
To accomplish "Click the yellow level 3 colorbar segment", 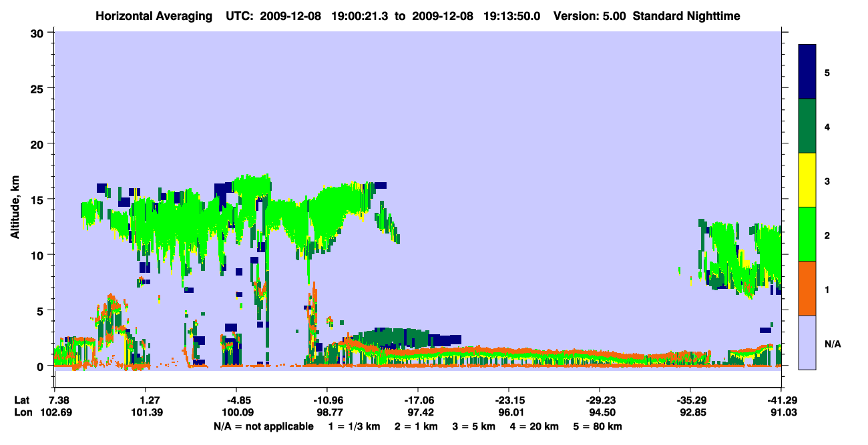I will click(807, 180).
